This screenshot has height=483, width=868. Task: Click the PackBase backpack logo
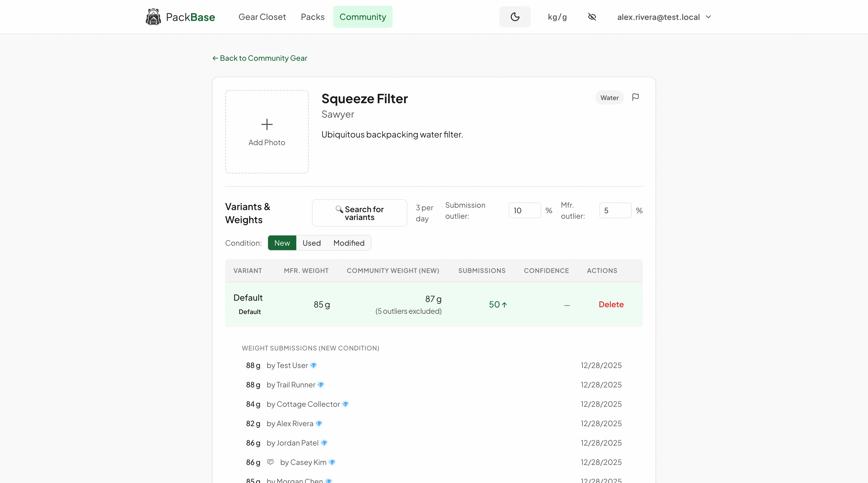point(153,17)
